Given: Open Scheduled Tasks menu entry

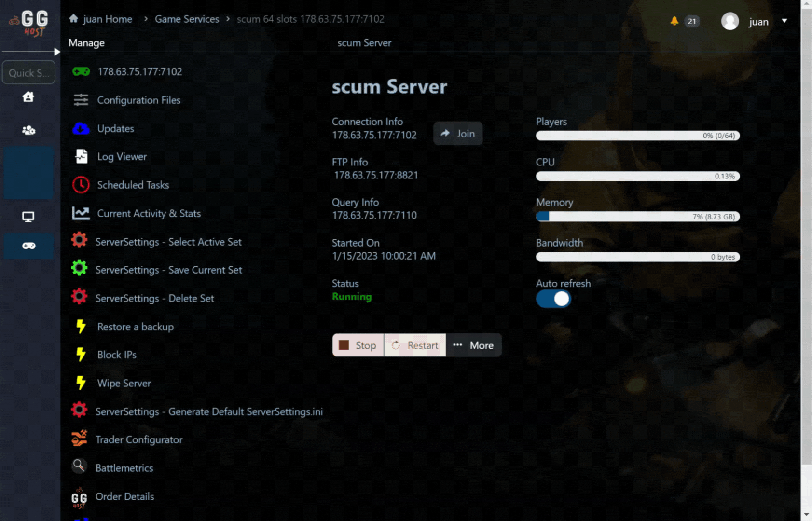Looking at the screenshot, I should tap(133, 185).
